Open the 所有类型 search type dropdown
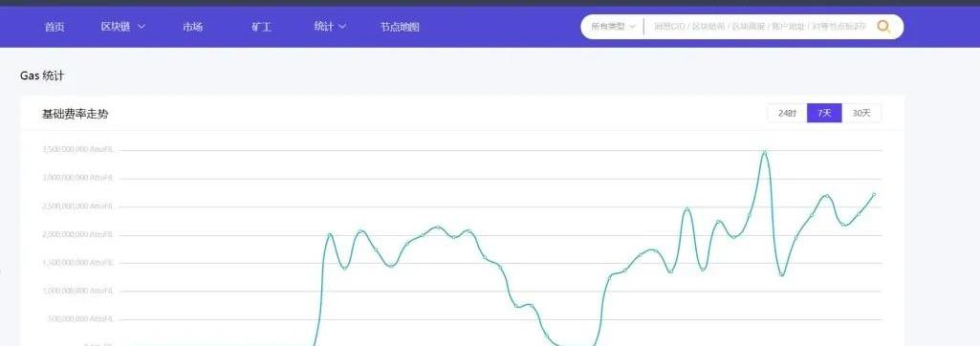 point(613,27)
